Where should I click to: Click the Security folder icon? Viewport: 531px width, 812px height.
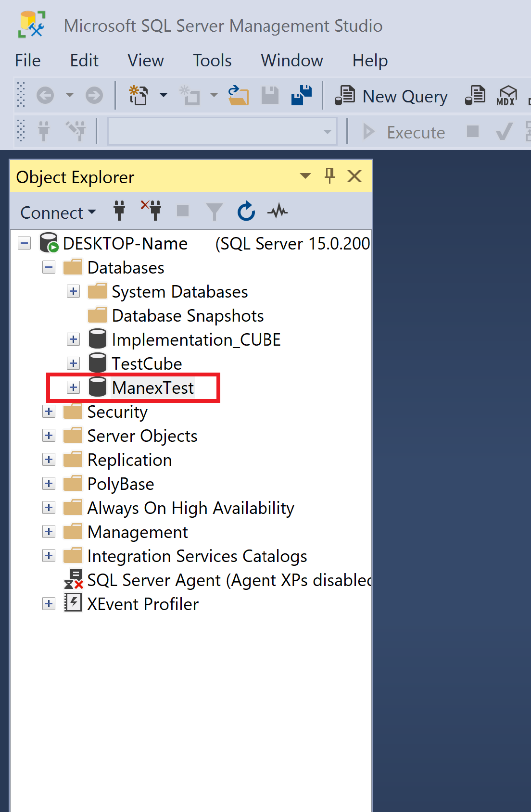point(73,411)
